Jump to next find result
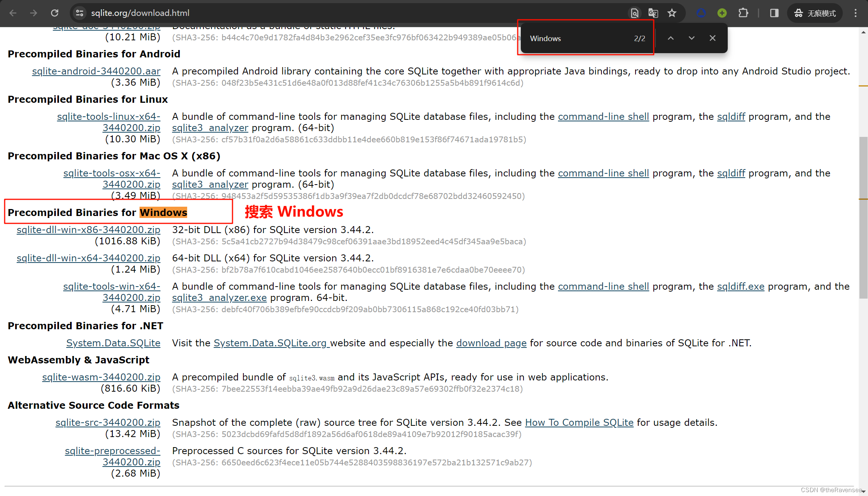The height and width of the screenshot is (496, 868). (692, 38)
